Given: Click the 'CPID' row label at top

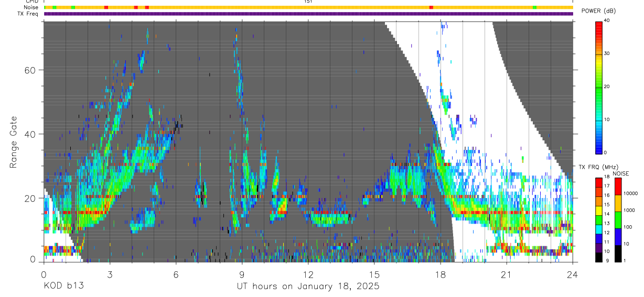Looking at the screenshot, I should pyautogui.click(x=31, y=2).
